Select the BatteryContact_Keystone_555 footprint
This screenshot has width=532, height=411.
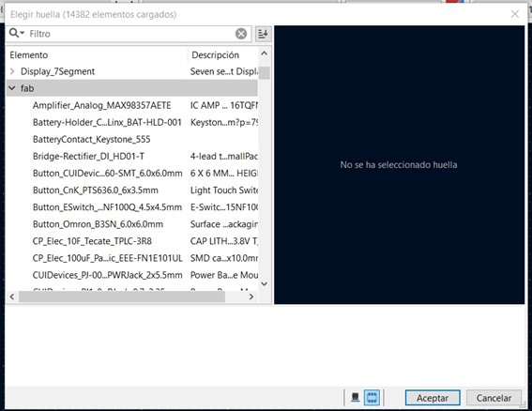click(x=91, y=140)
